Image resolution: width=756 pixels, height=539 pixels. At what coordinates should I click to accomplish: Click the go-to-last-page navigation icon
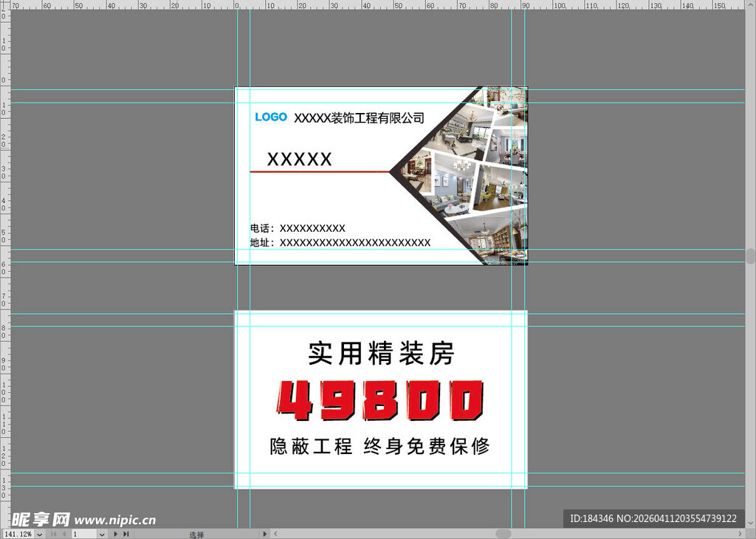coord(126,534)
